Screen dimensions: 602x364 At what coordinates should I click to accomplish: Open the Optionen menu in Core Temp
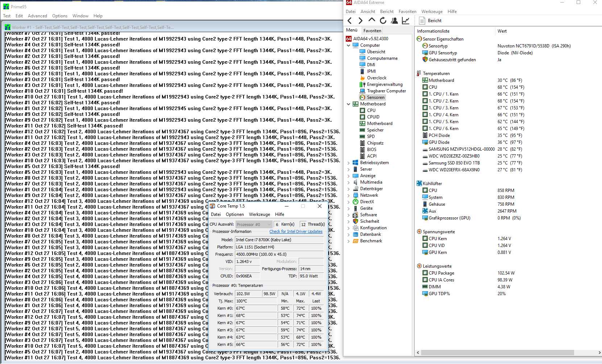[234, 214]
